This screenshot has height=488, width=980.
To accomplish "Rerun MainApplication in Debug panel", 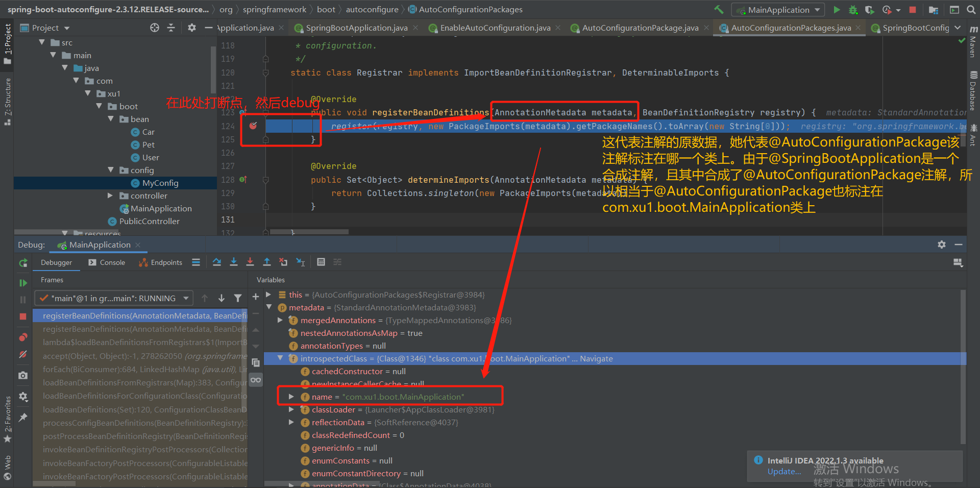I will pyautogui.click(x=23, y=263).
